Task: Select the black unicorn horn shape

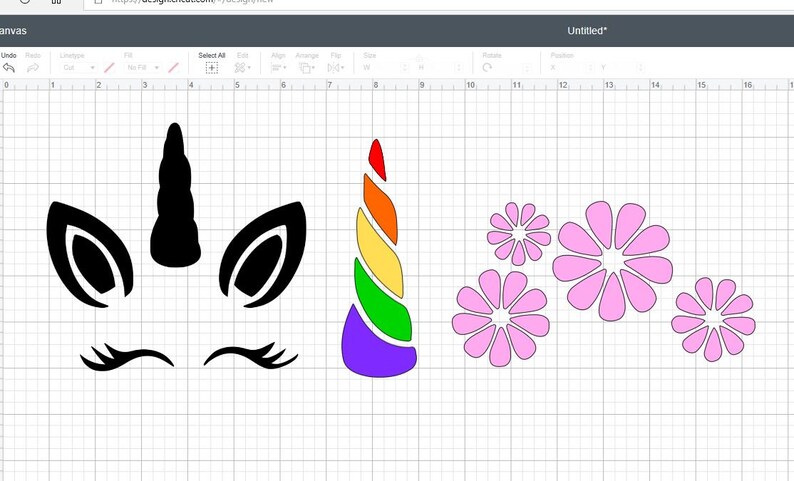Action: 175,203
